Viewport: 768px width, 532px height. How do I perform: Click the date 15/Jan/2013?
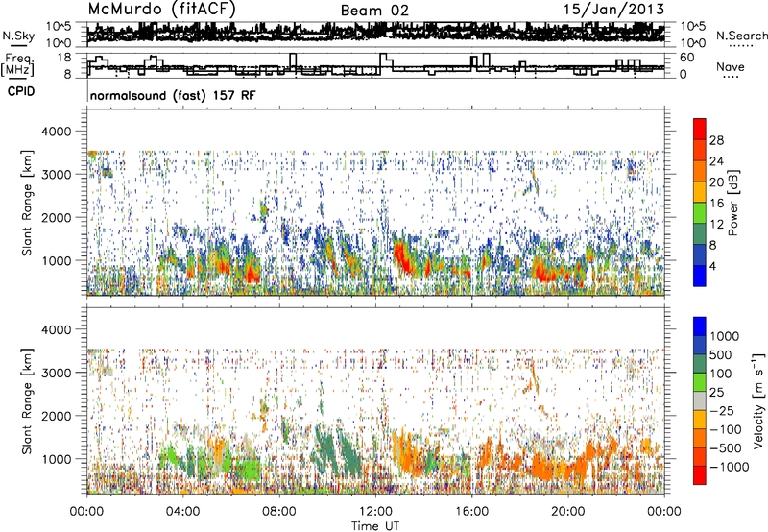(613, 10)
